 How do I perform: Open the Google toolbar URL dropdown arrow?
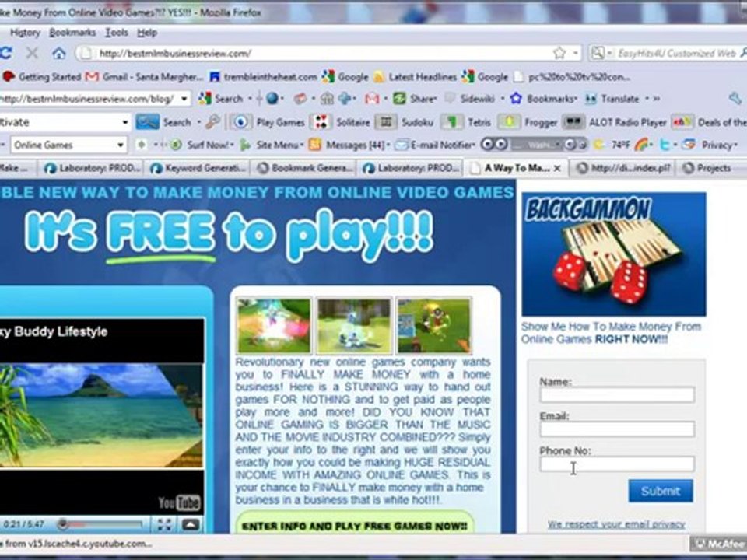point(184,99)
